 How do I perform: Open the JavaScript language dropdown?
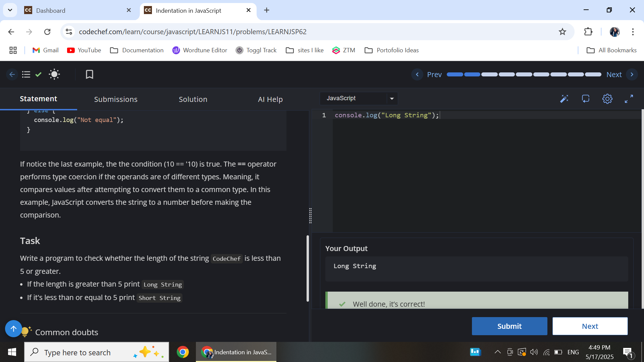[x=359, y=99]
